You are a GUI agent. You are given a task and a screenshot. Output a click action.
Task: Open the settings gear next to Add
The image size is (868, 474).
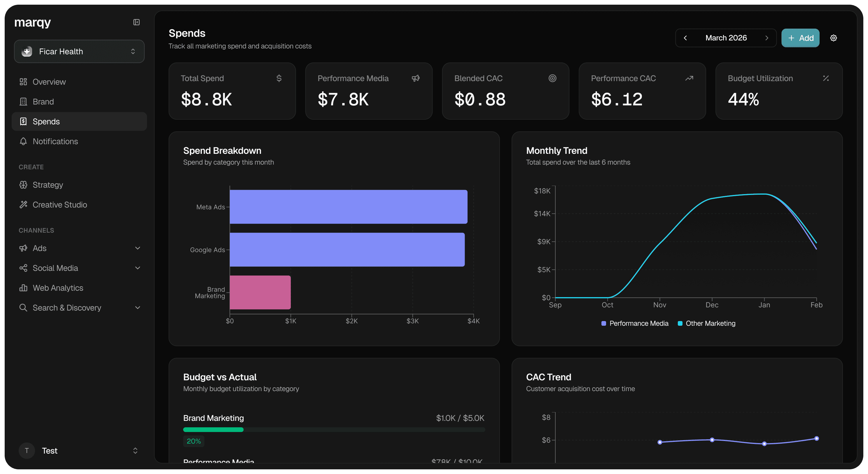pyautogui.click(x=833, y=38)
